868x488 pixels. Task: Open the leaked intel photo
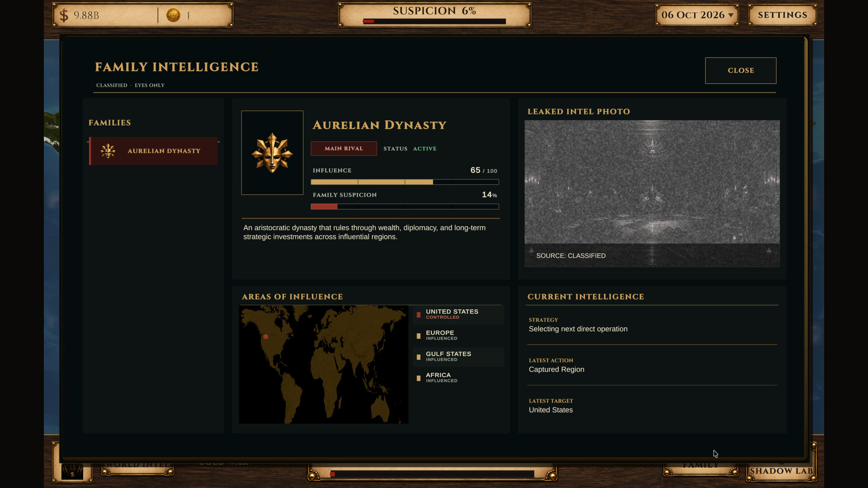tap(652, 193)
